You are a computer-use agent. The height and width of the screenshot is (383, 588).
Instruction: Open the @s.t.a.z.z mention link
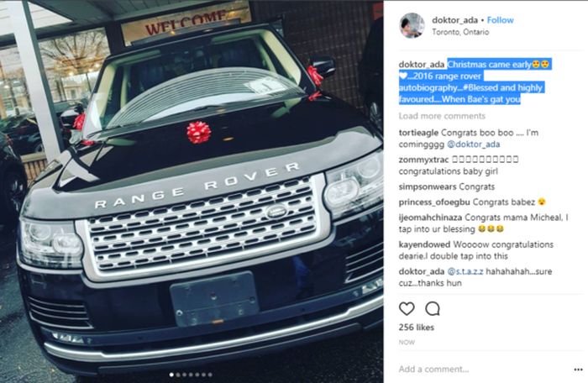[465, 271]
